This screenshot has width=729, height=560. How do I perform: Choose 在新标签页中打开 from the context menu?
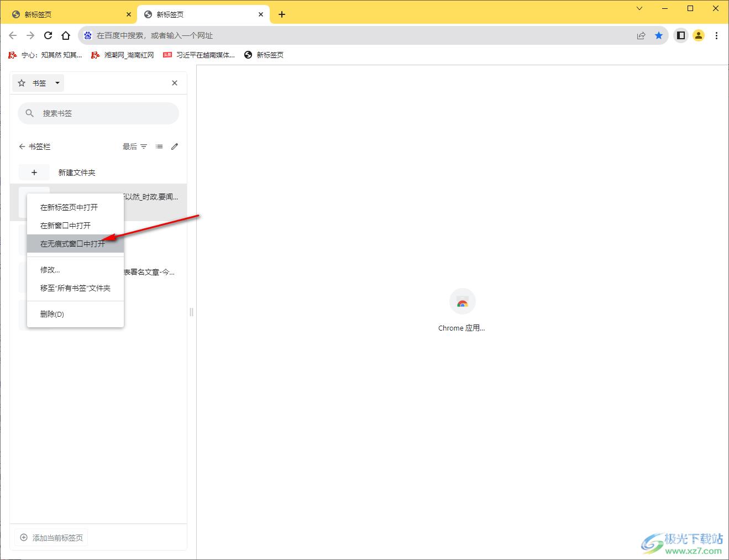click(75, 207)
